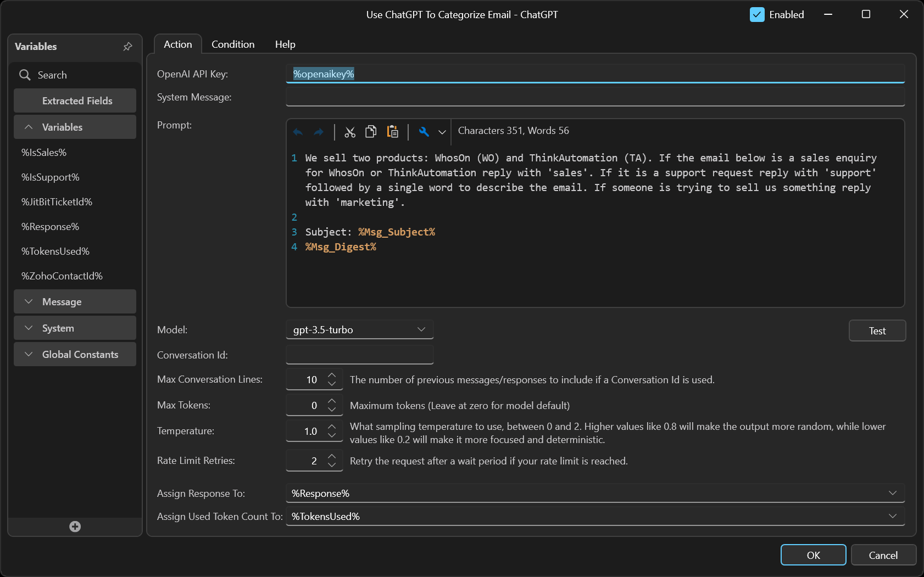
Task: Copy selected prompt text
Action: pos(371,131)
